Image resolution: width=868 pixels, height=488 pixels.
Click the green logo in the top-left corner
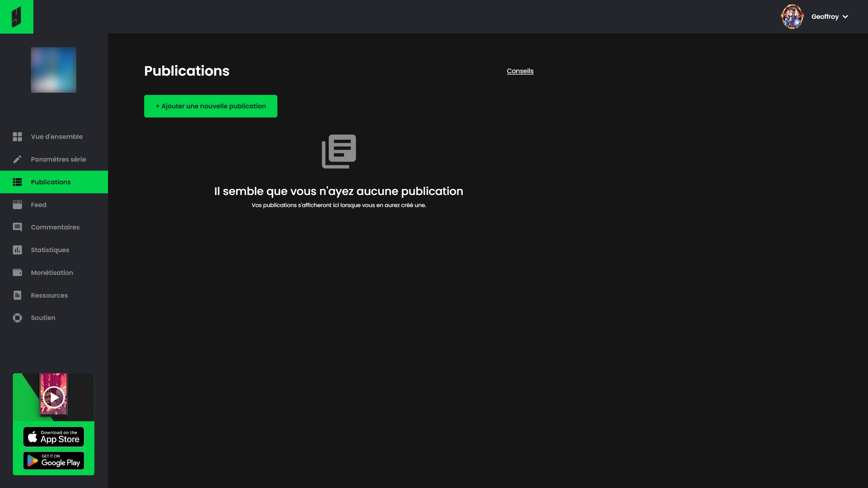pos(16,17)
